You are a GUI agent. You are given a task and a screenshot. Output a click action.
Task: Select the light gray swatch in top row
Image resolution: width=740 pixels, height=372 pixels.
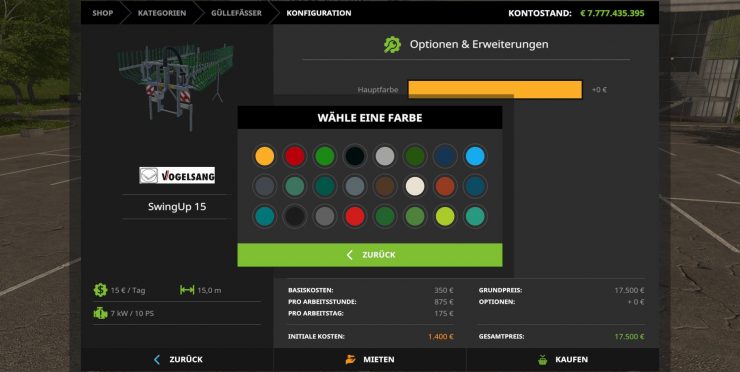[385, 156]
